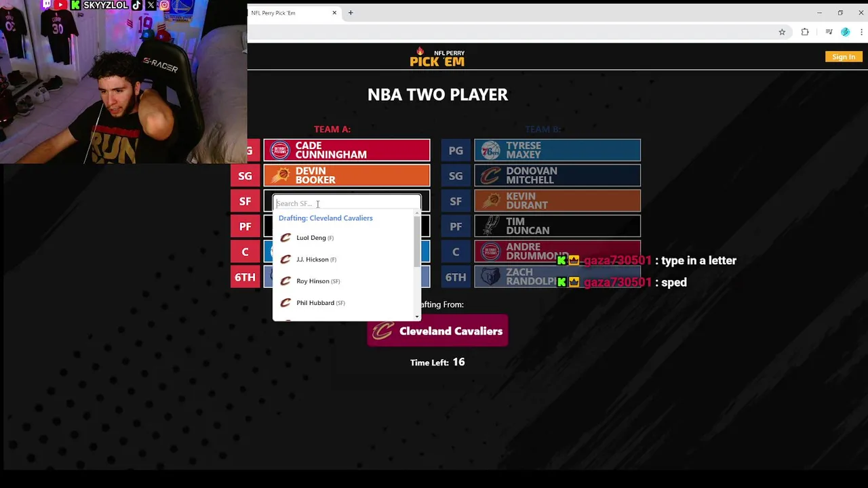Click the NFL Perry Pick 'Em logo
The image size is (868, 488).
437,57
